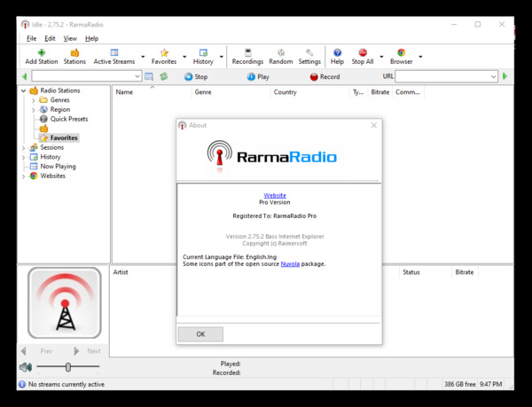The width and height of the screenshot is (532, 407).
Task: Open the Website link in About dialog
Action: click(x=275, y=195)
